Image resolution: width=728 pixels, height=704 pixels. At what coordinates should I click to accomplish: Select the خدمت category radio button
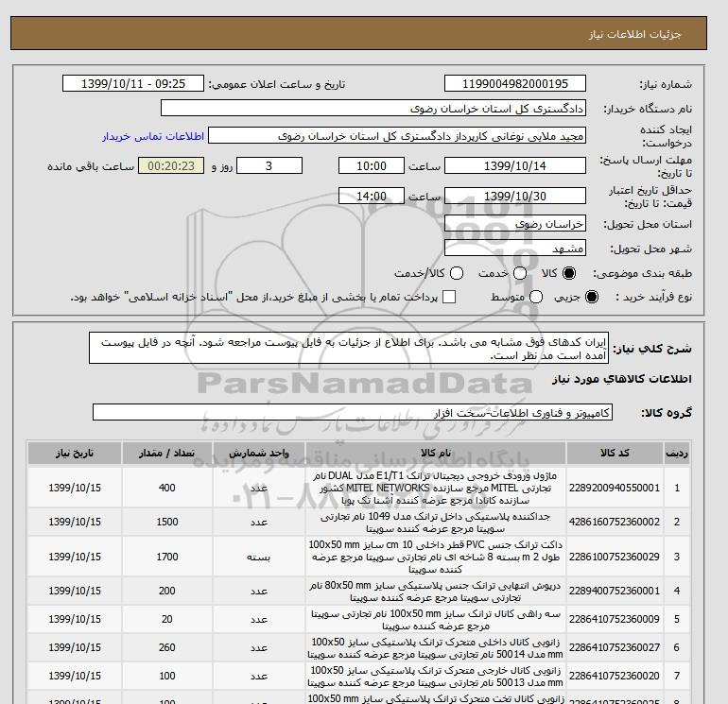click(x=520, y=273)
